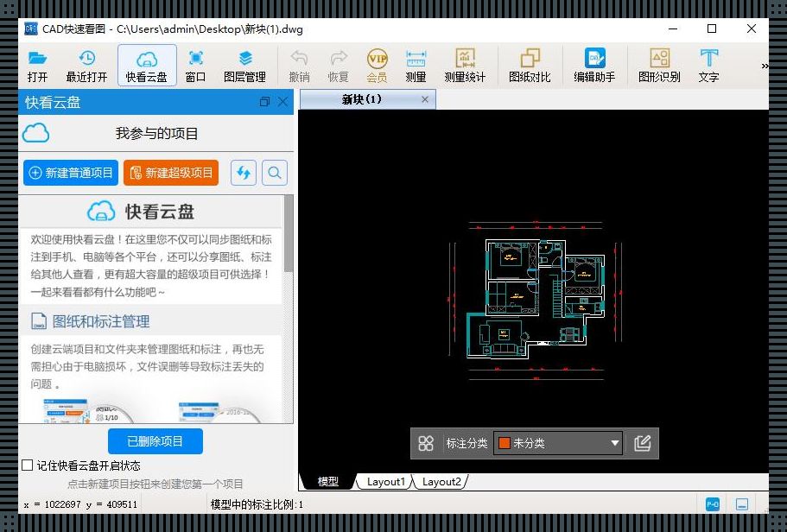Launch 图纸对比 drawing compare tool

(x=530, y=66)
